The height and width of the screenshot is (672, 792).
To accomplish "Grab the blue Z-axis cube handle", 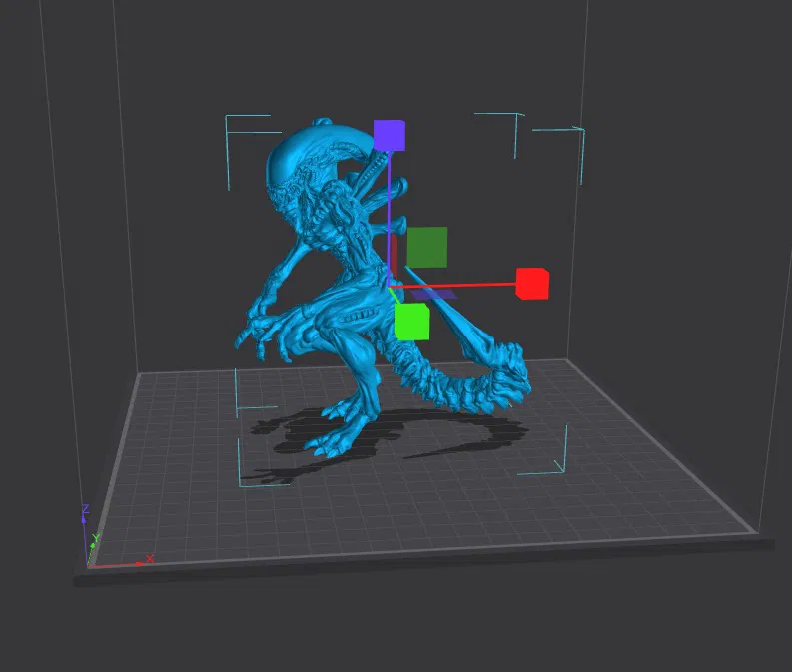I will pyautogui.click(x=390, y=136).
